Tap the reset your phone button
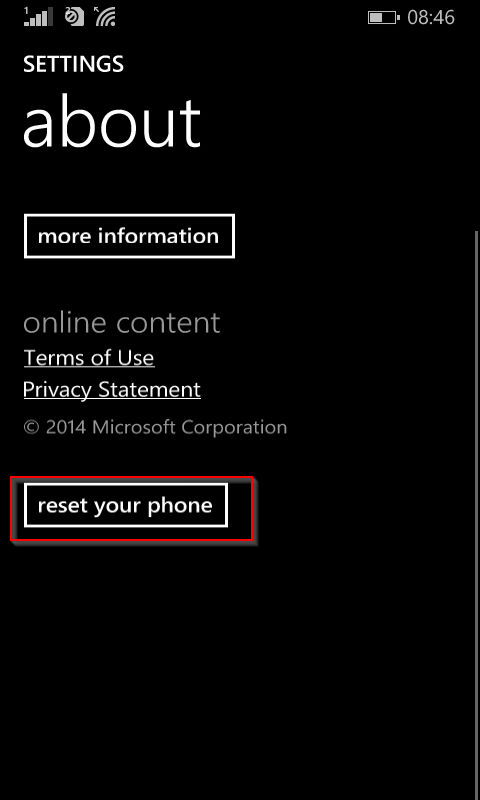Image resolution: width=480 pixels, height=800 pixels. point(125,506)
